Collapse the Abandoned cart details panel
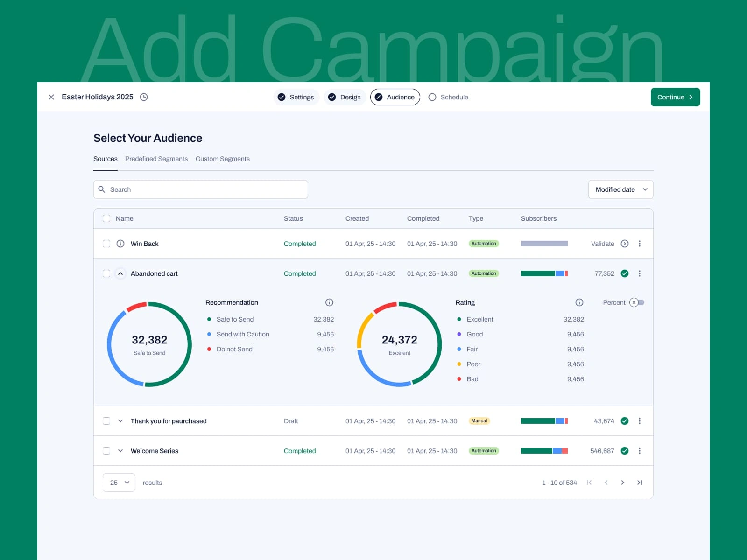Screen dimensions: 747x560 pos(120,273)
